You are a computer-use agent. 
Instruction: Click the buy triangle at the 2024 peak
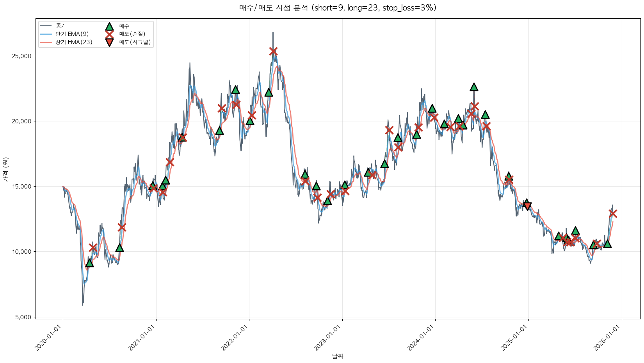pyautogui.click(x=474, y=87)
